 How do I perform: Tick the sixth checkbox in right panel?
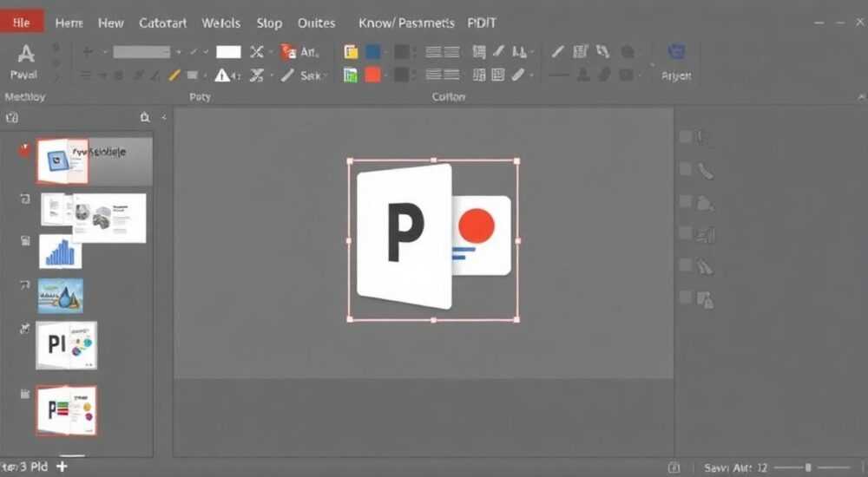tap(686, 297)
